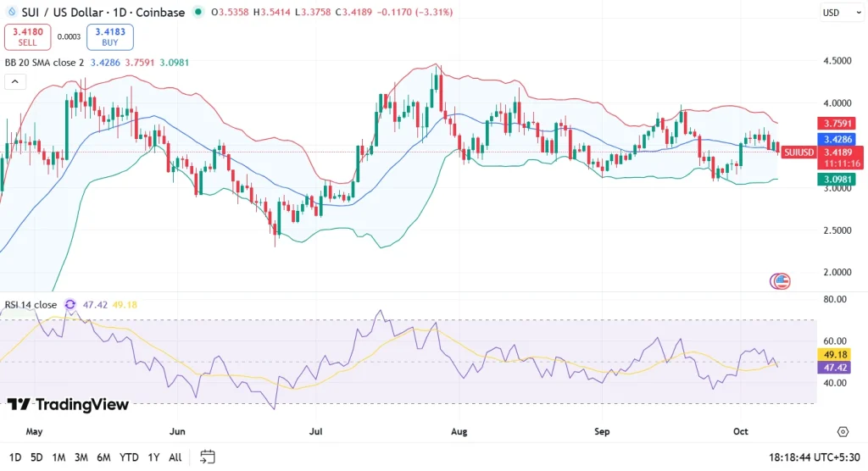Select the 1Y time range

pos(153,457)
